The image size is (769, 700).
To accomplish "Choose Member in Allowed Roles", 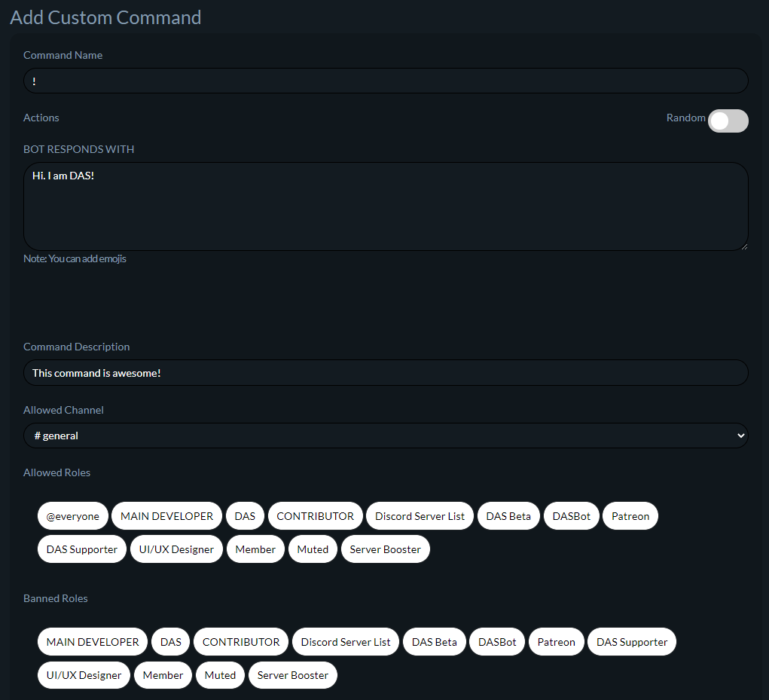I will click(x=255, y=549).
